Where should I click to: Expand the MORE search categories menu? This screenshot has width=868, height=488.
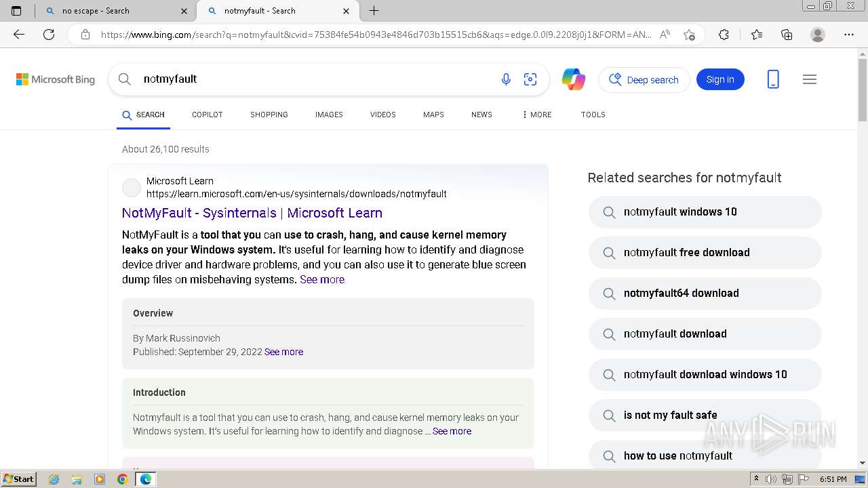click(x=536, y=115)
